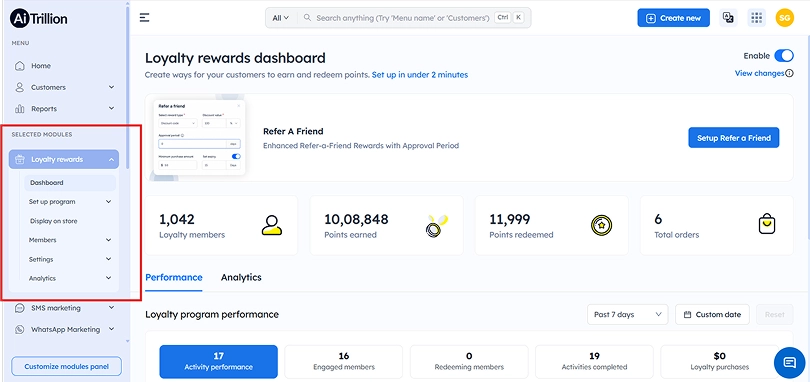The height and width of the screenshot is (382, 810).
Task: Toggle the Enable loyalty switch
Action: 784,56
